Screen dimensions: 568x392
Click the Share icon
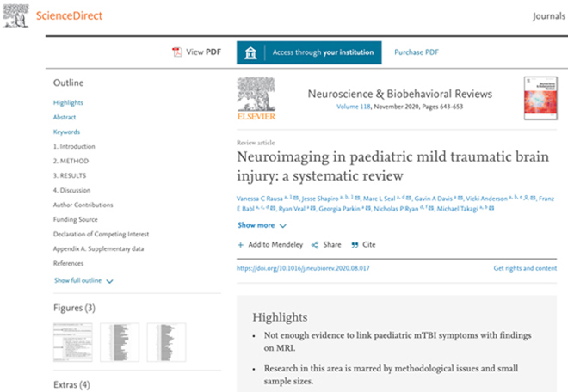[x=315, y=245]
